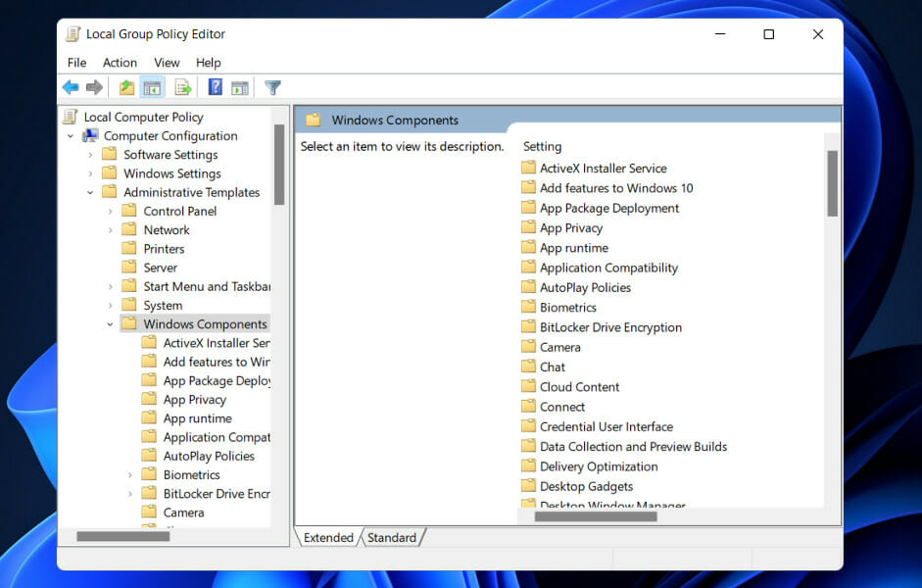This screenshot has width=922, height=588.
Task: Collapse the Computer Configuration node
Action: click(x=70, y=136)
